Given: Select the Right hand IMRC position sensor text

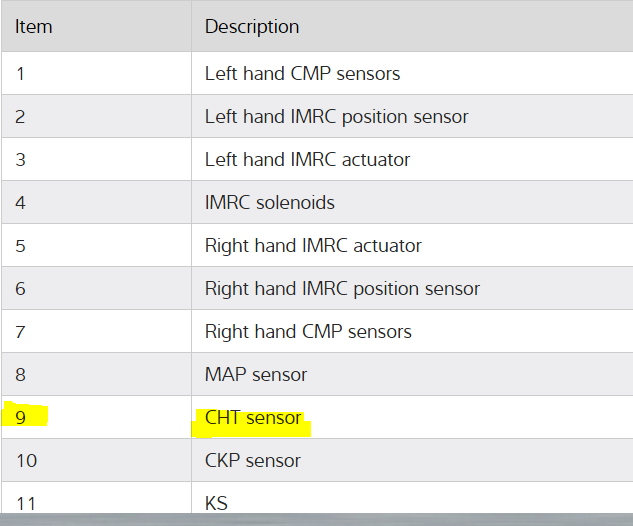Looking at the screenshot, I should coord(342,289).
